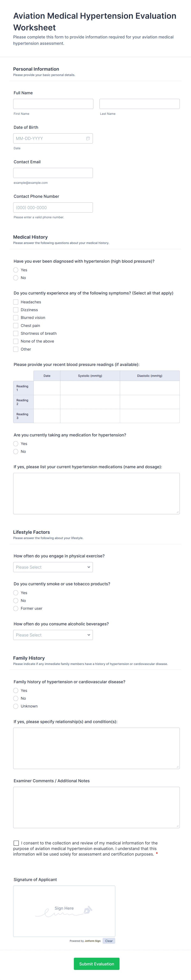Viewport: 191px width, 980px height.
Task: Click Reading 1 Systolic table cell
Action: tap(90, 388)
